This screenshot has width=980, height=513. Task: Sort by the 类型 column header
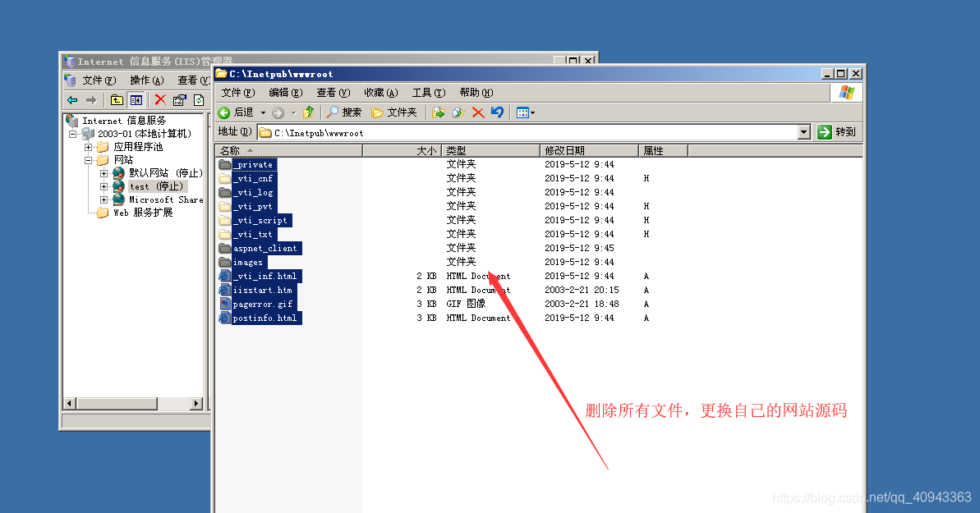point(490,150)
